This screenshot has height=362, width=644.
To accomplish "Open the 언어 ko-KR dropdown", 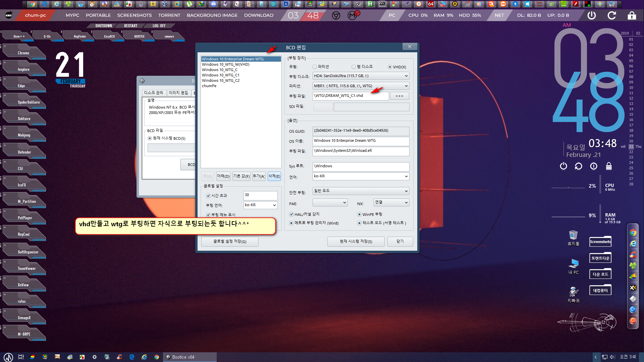I will (x=361, y=176).
